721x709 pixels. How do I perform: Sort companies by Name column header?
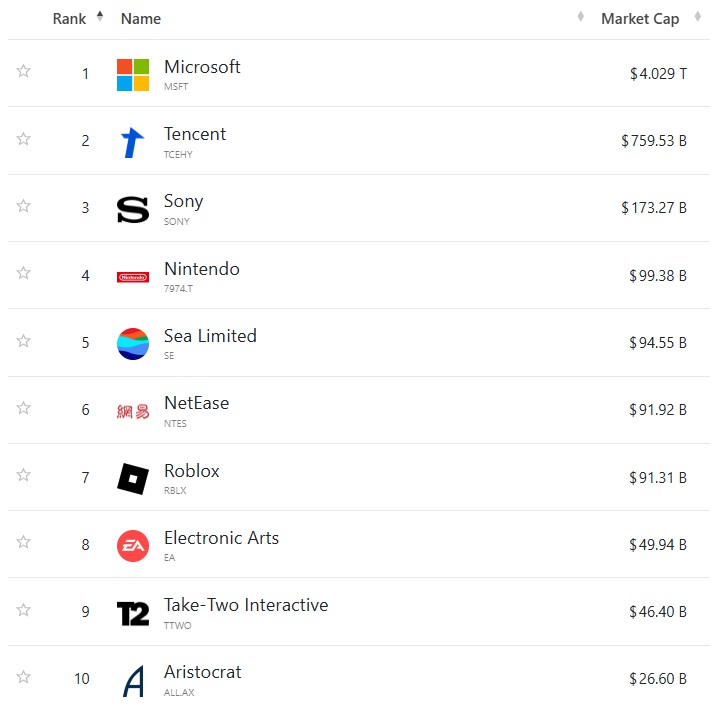pos(140,19)
